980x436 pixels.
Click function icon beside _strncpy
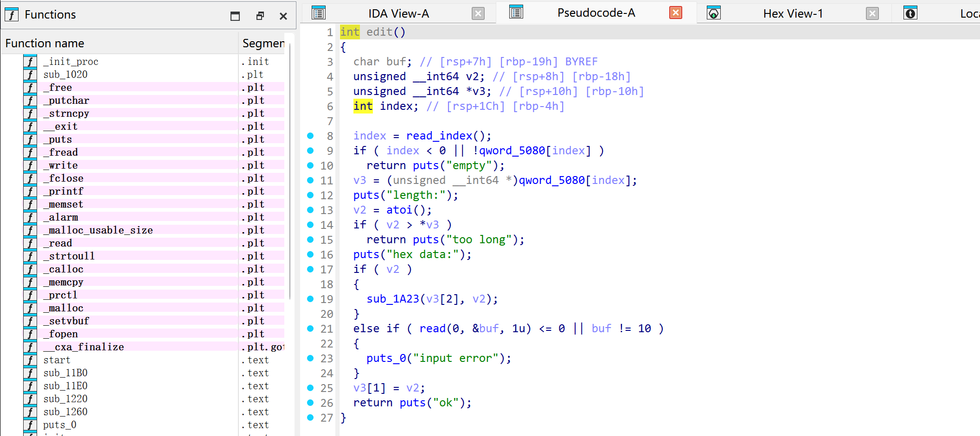coord(30,114)
